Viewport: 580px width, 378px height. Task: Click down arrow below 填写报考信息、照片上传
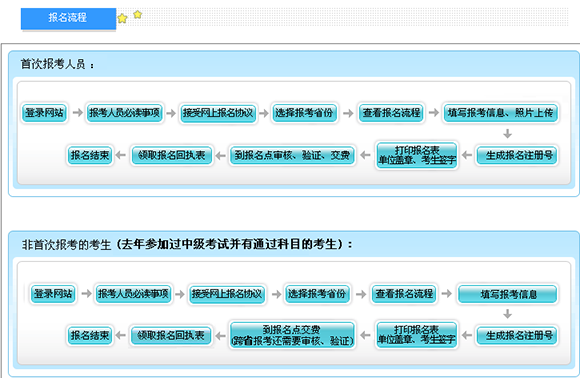[508, 134]
